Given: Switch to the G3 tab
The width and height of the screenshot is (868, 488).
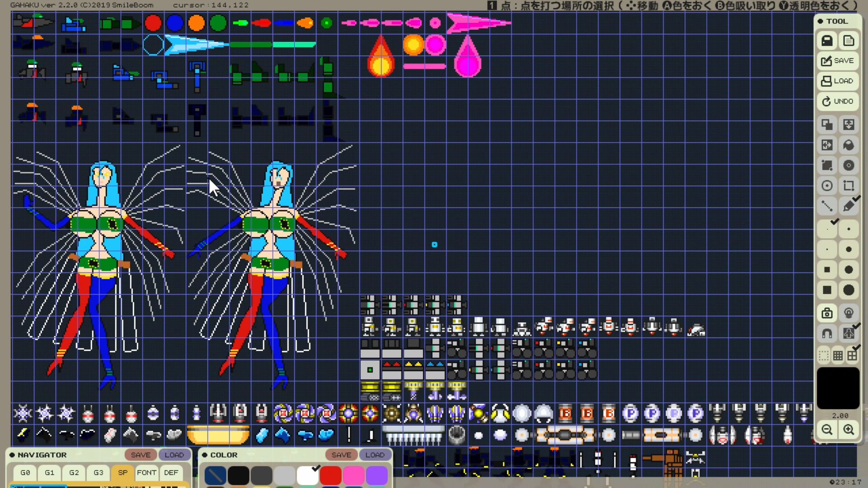Looking at the screenshot, I should point(99,473).
